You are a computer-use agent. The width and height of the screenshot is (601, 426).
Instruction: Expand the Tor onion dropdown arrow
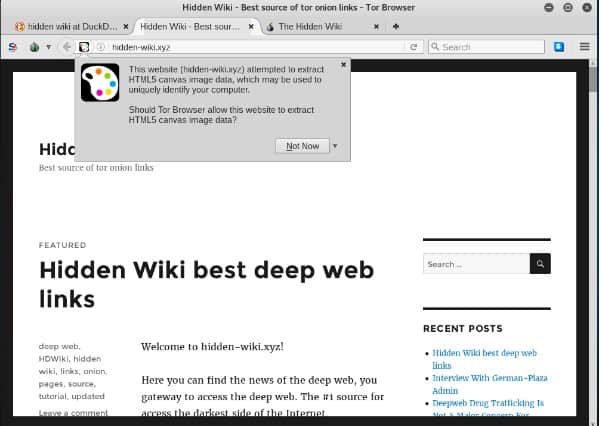(x=49, y=47)
